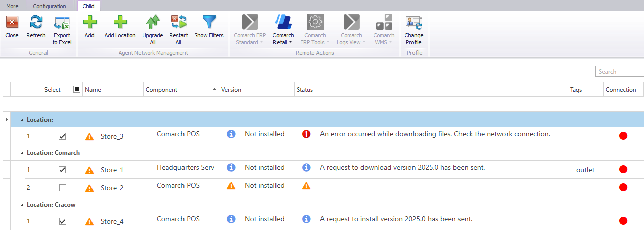The height and width of the screenshot is (232, 644).
Task: Click Store_1's orange warning icon
Action: point(89,170)
